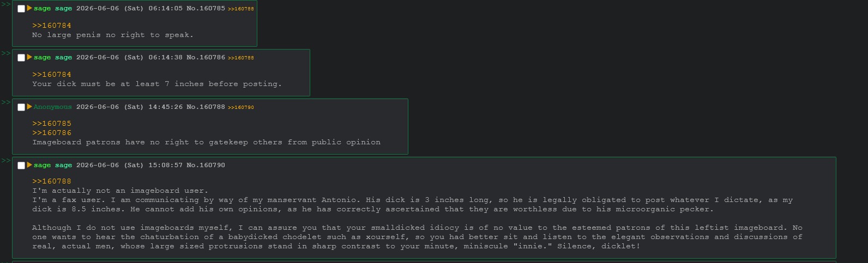Screen dimensions: 868x263
Task: Click post number No.160790
Action: (x=206, y=165)
